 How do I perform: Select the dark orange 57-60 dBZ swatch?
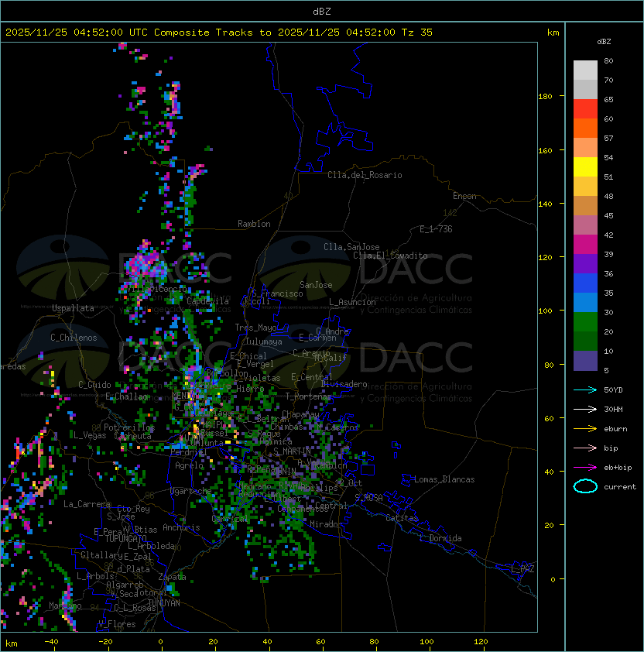point(585,128)
